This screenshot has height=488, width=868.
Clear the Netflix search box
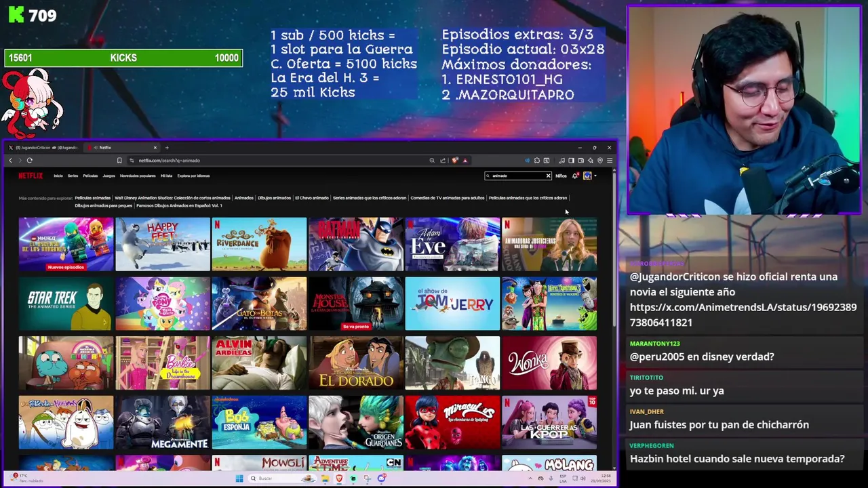click(548, 176)
